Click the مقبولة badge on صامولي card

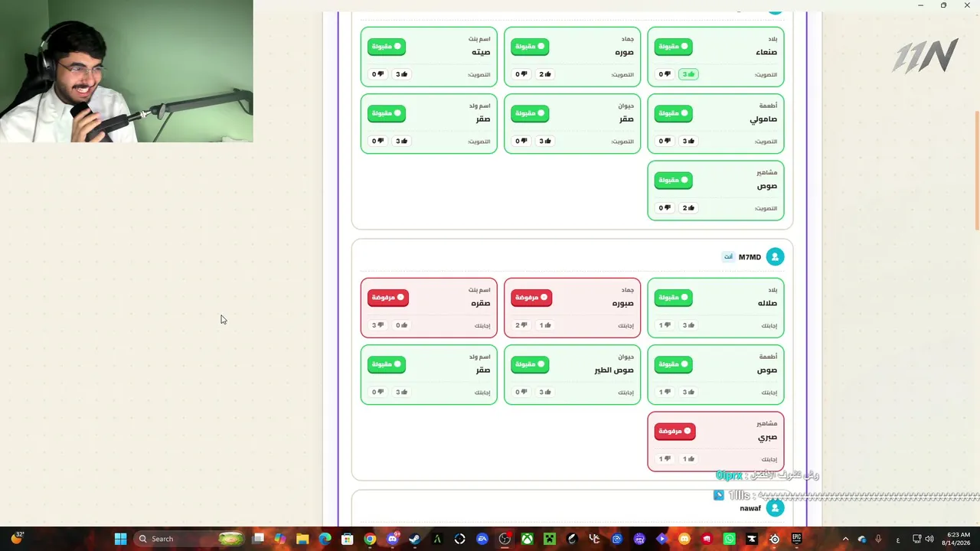tap(674, 113)
